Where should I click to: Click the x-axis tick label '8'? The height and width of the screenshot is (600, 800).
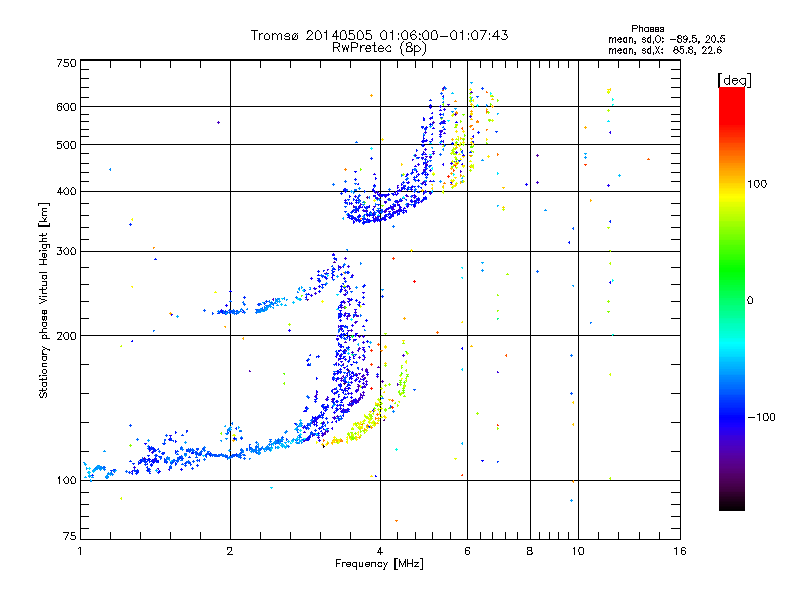click(530, 551)
